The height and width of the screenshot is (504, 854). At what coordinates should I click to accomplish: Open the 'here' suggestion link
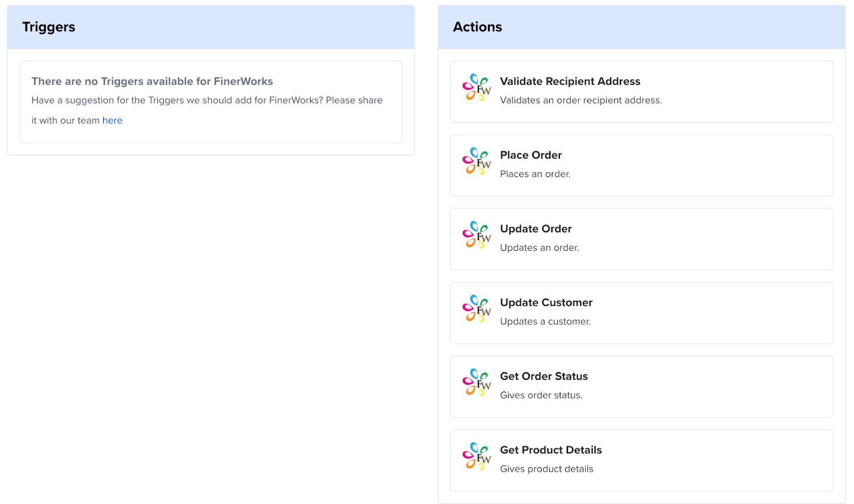click(x=112, y=121)
